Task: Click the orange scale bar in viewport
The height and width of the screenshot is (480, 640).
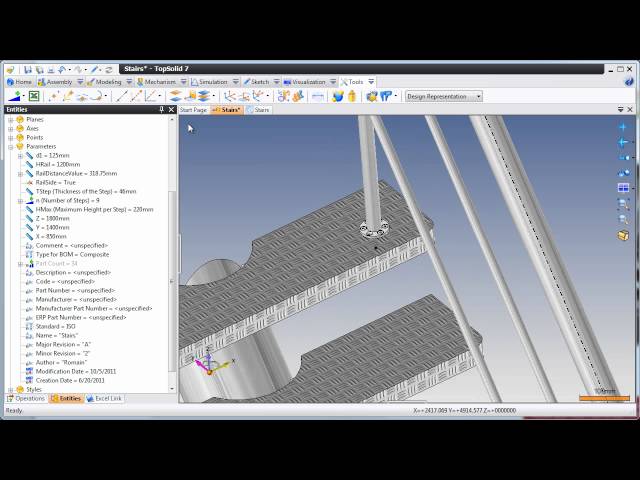Action: (x=604, y=398)
